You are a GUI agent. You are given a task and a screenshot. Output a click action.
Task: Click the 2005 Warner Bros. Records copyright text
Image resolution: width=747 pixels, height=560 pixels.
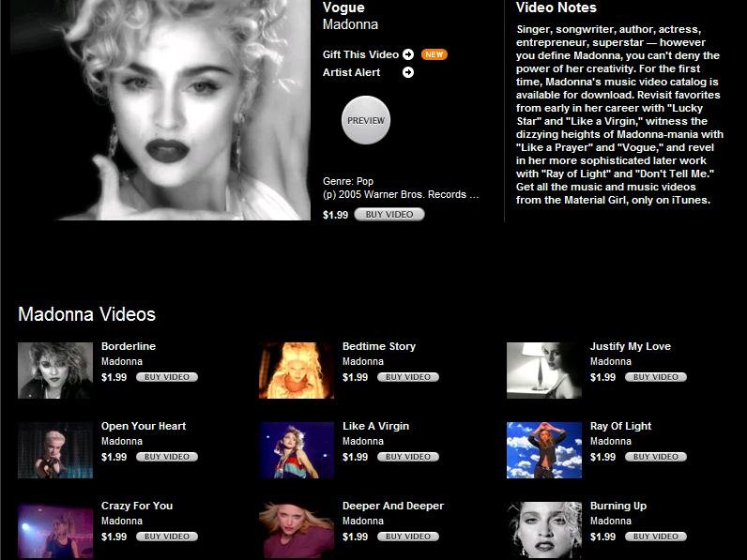click(x=401, y=194)
